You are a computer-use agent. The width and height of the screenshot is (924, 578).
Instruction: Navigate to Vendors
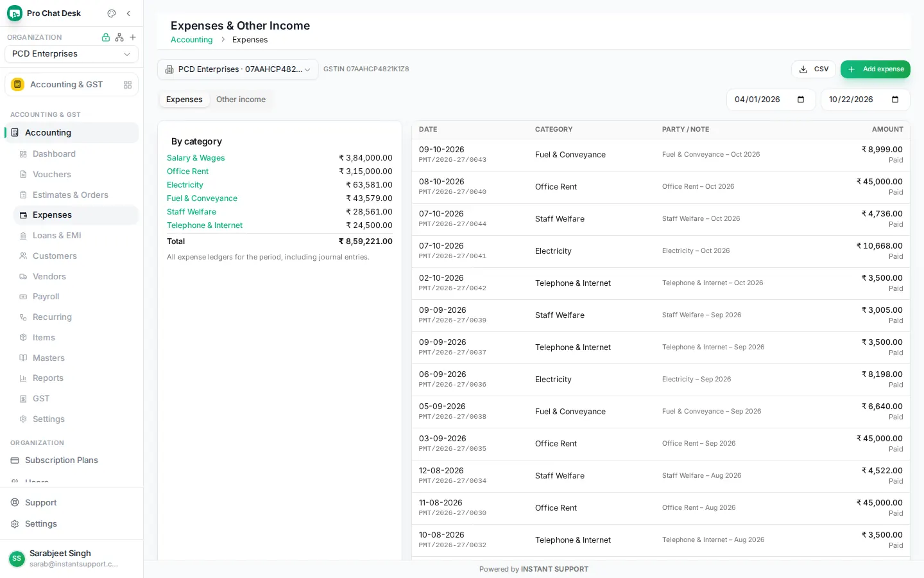click(76, 277)
